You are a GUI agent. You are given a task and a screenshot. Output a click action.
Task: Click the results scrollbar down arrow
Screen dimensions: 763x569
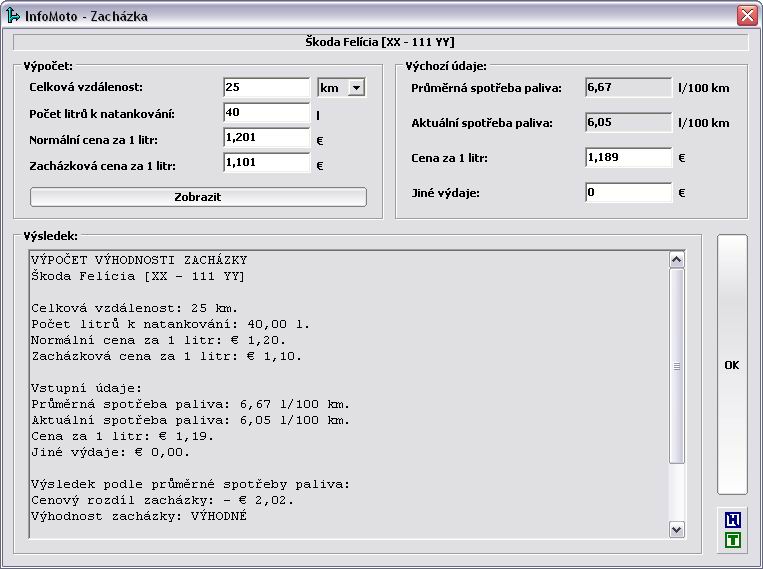[676, 529]
